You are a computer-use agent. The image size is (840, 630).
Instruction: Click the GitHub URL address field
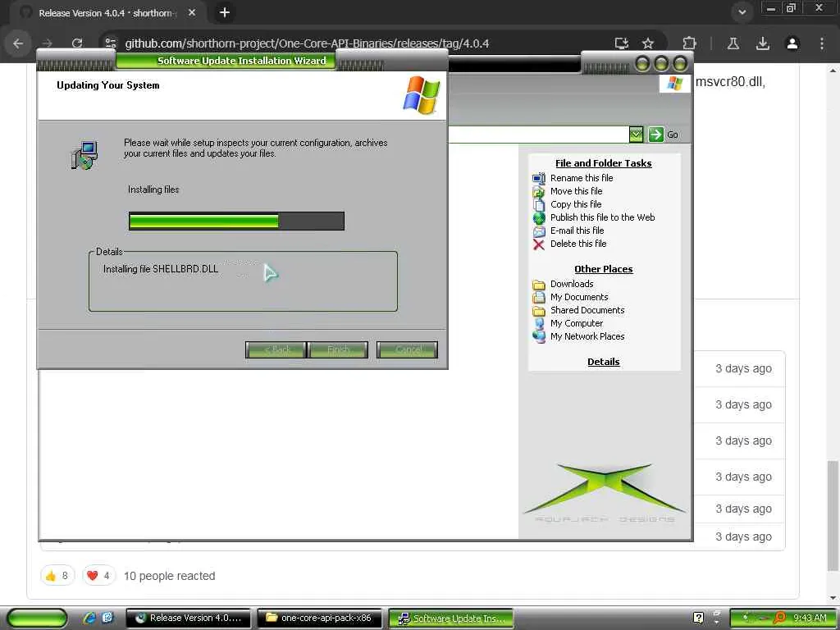tap(307, 43)
